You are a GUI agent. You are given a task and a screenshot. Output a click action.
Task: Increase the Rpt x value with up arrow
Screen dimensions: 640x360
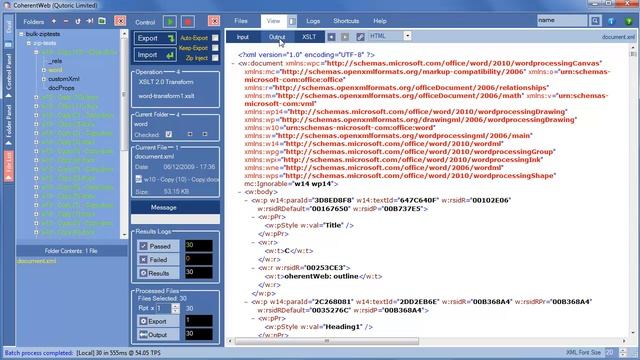(176, 306)
